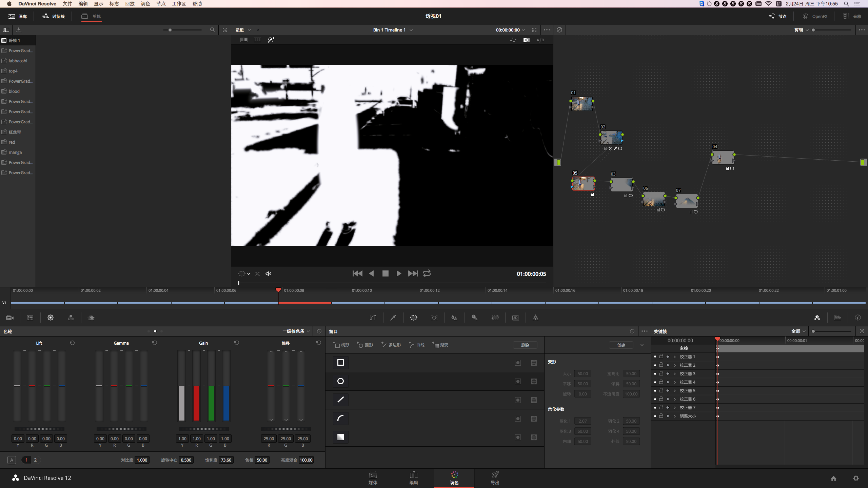Select the Color Wheels palette icon
868x488 pixels.
click(x=51, y=318)
